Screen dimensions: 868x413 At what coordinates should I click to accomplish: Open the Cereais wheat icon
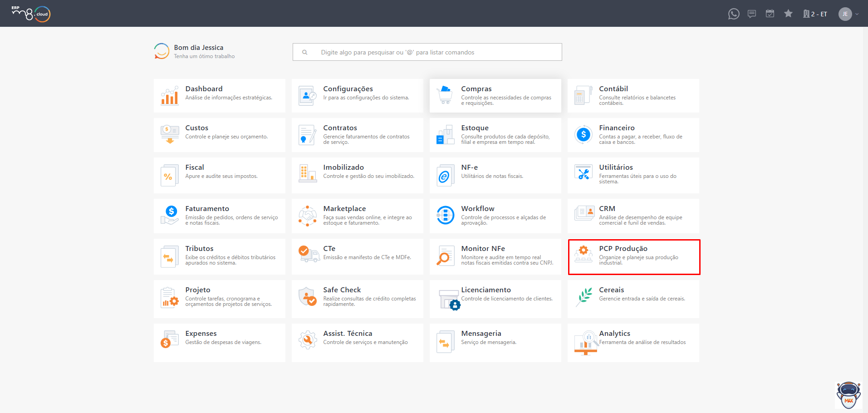(584, 297)
